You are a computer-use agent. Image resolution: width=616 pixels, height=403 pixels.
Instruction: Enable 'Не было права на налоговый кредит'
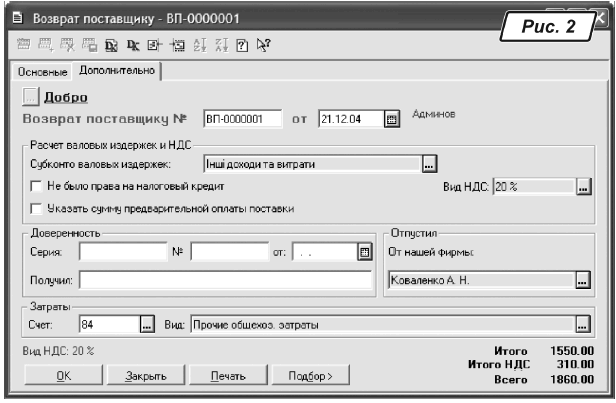pos(38,186)
